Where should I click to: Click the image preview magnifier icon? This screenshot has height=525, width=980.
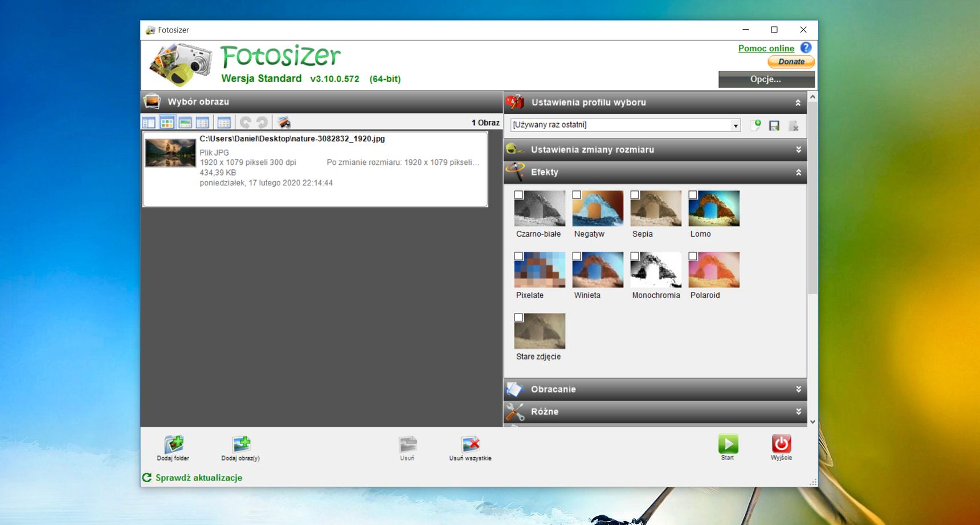pos(284,123)
